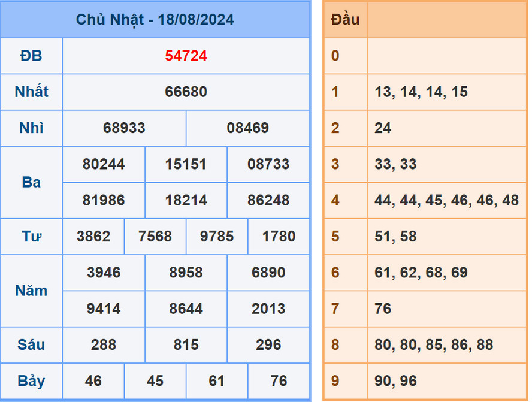532x402 pixels.
Task: Click the Đầu column header
Action: pos(345,19)
